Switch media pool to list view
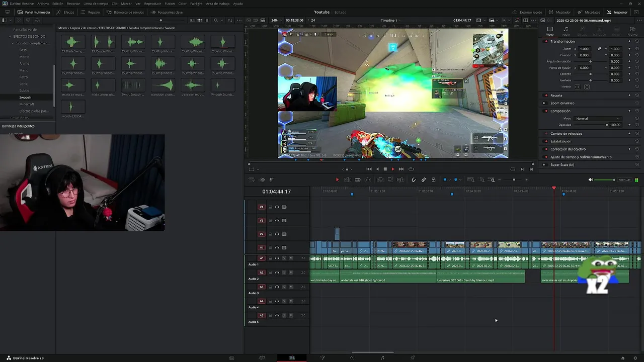 pos(207,20)
